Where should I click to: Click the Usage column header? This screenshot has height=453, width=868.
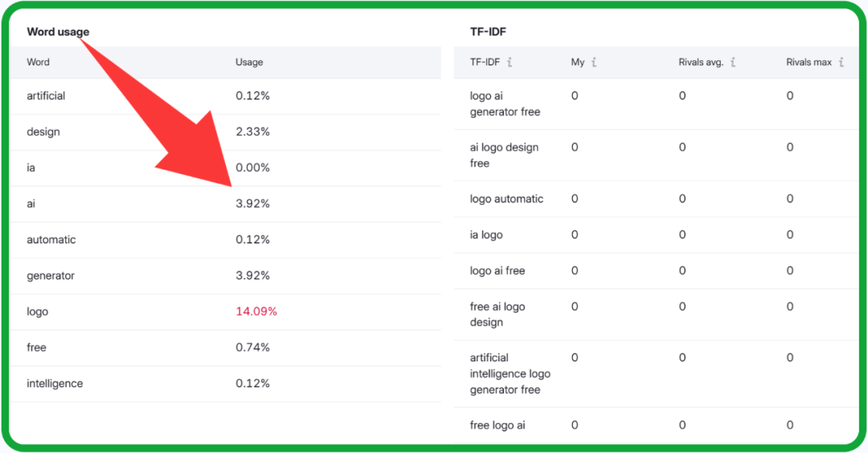pyautogui.click(x=249, y=63)
